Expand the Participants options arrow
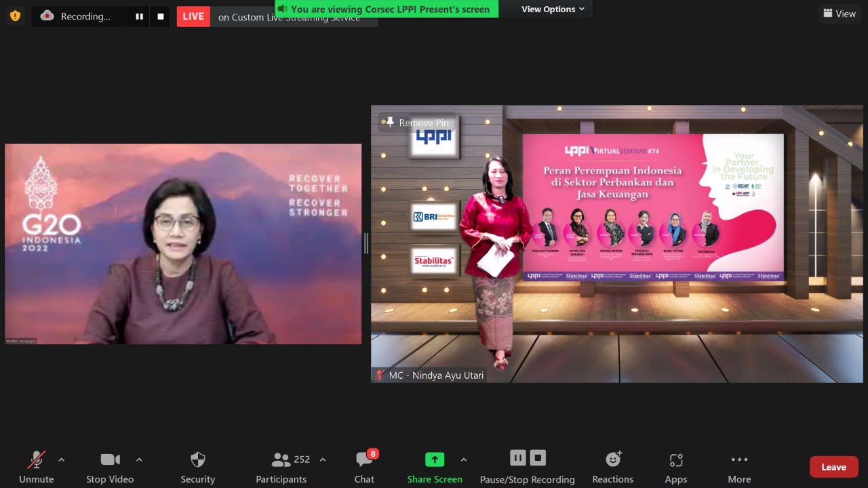Screen dimensions: 868x488 [323, 460]
